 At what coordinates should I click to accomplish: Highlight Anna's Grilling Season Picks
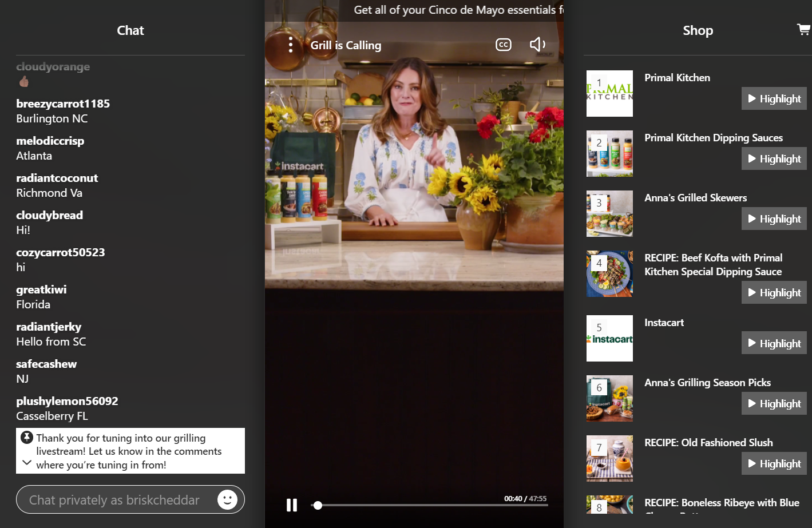[774, 403]
